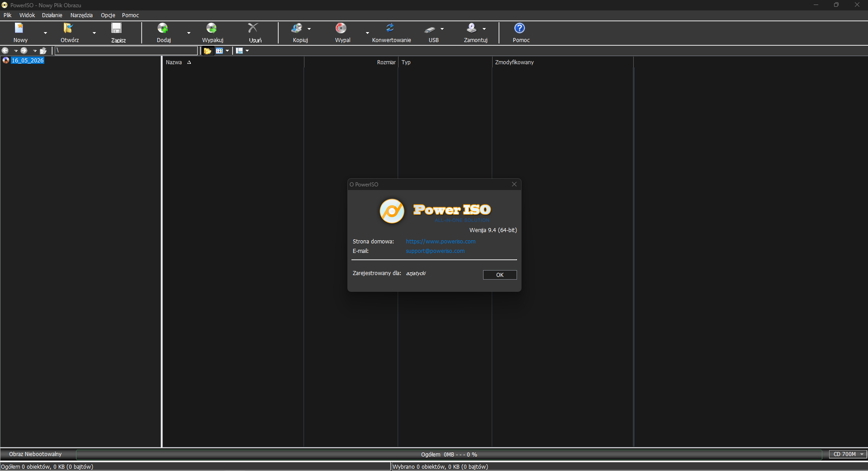The width and height of the screenshot is (868, 471).
Task: Go forward with the forward arrow icon
Action: (24, 51)
